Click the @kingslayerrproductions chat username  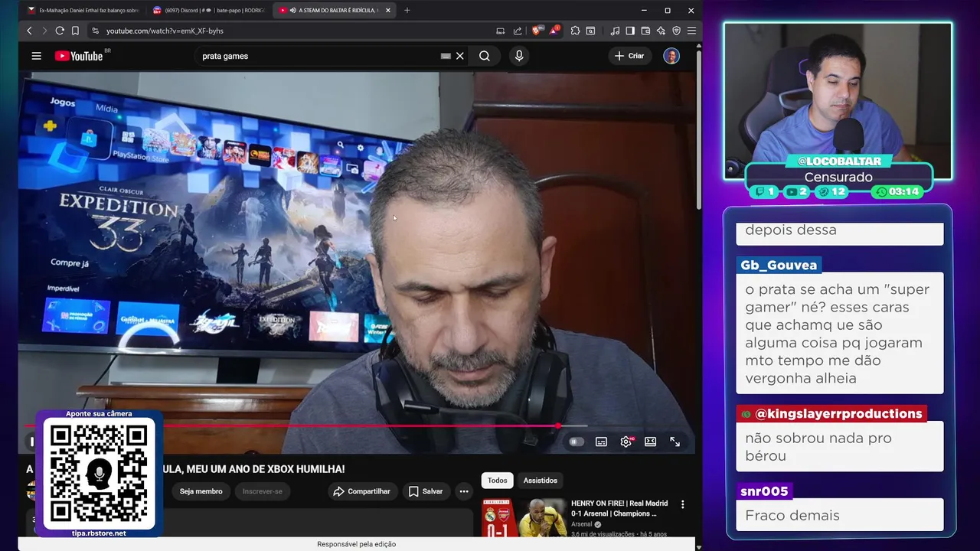click(831, 414)
